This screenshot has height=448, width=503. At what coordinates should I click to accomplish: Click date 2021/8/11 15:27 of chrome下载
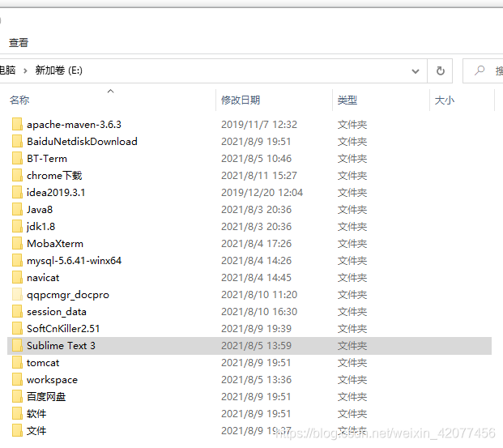tap(259, 175)
